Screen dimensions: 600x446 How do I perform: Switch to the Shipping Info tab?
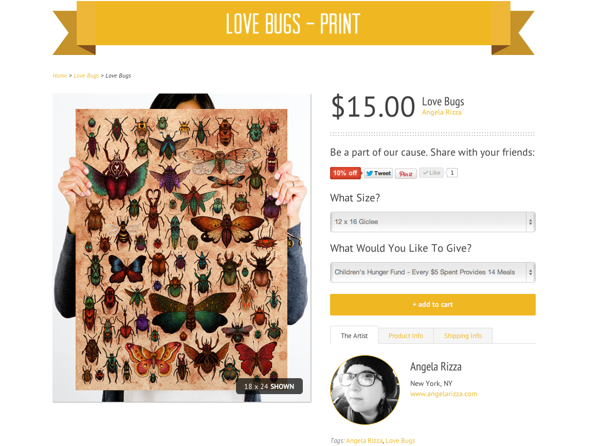[463, 336]
